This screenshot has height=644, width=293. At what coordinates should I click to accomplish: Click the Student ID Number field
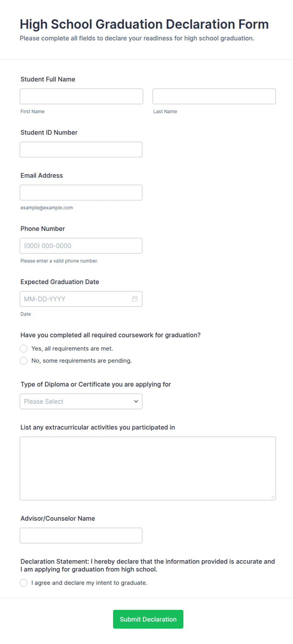coord(81,149)
